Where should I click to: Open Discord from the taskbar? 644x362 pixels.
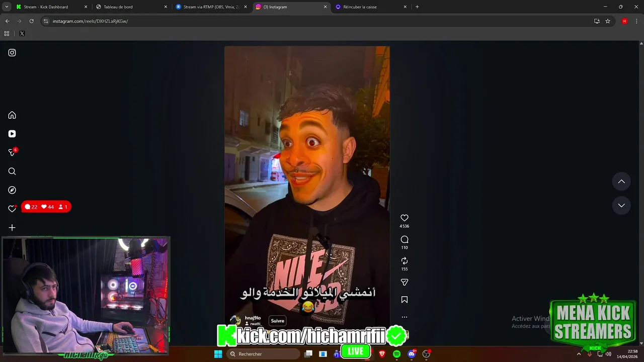(412, 354)
